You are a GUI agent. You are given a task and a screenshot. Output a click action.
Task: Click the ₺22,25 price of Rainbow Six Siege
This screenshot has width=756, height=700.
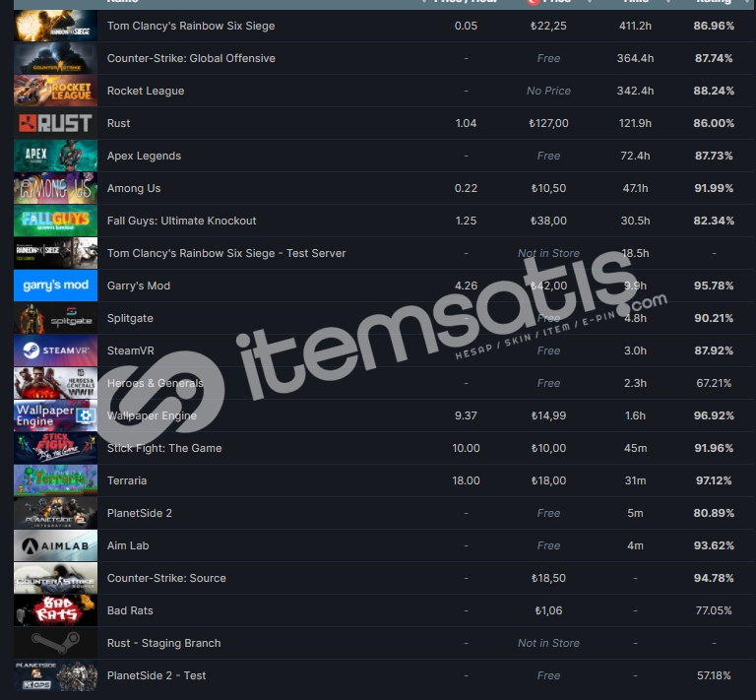(x=548, y=26)
